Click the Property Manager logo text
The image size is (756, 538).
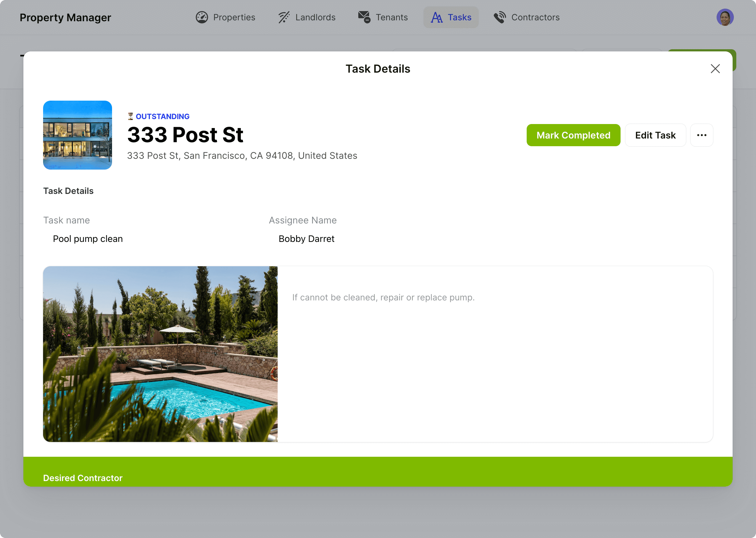(x=65, y=17)
